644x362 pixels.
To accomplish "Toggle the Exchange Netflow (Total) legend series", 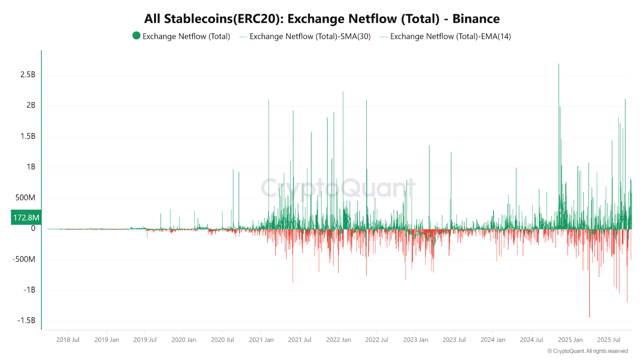I will 186,36.
